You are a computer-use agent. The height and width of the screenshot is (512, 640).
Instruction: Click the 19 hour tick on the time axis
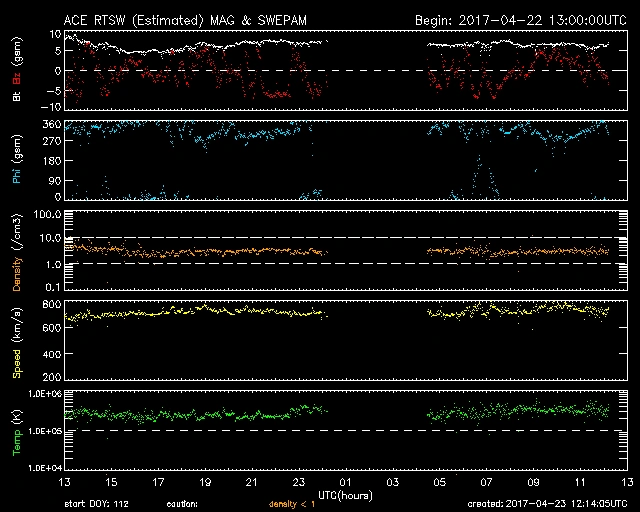tap(205, 482)
